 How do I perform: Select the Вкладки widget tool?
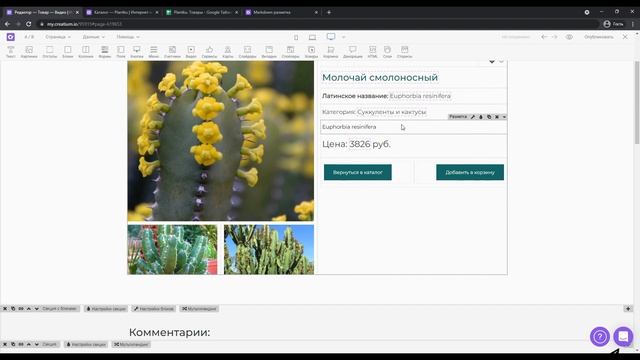point(269,52)
